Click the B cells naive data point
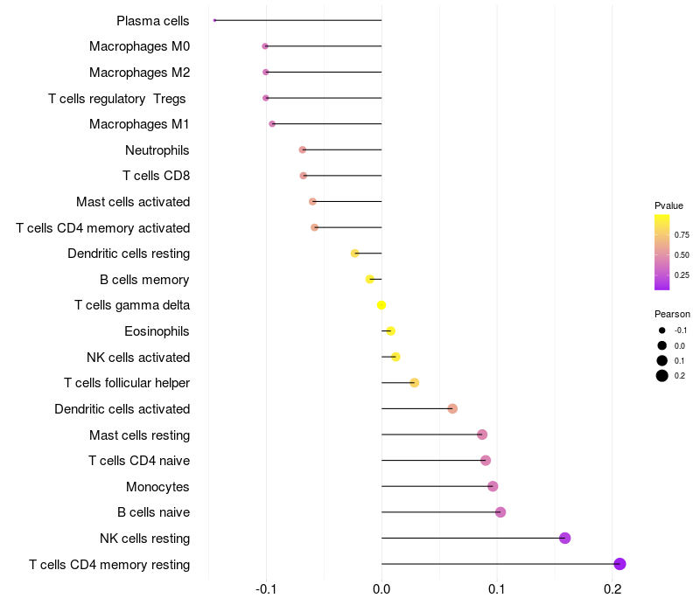Image resolution: width=700 pixels, height=612 pixels. click(x=500, y=512)
